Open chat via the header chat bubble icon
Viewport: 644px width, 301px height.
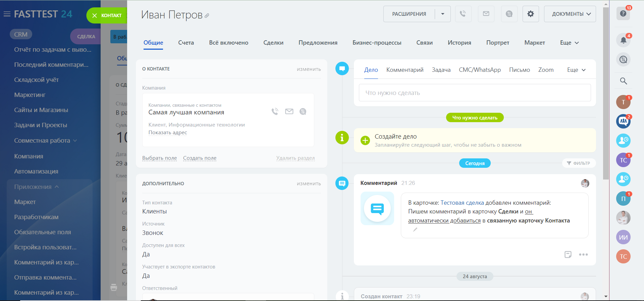click(509, 14)
